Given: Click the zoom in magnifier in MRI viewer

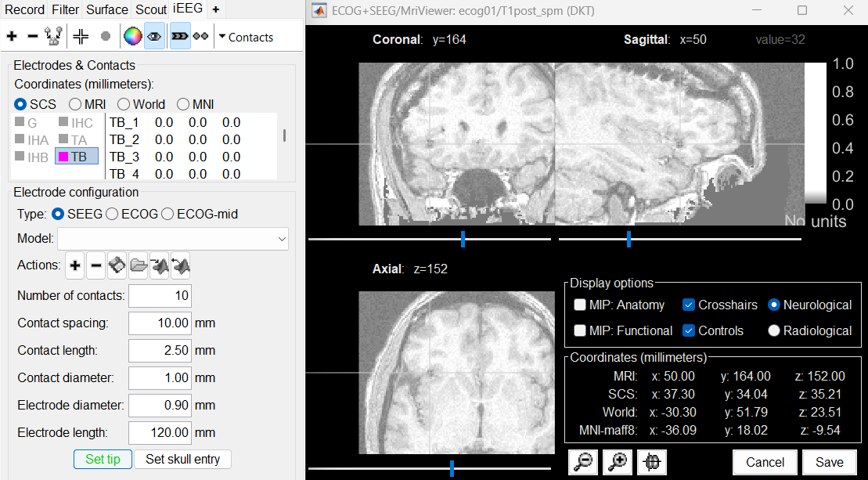Looking at the screenshot, I should [618, 462].
